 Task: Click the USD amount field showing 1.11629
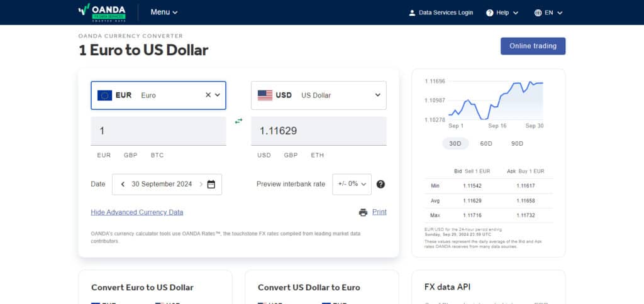(318, 131)
